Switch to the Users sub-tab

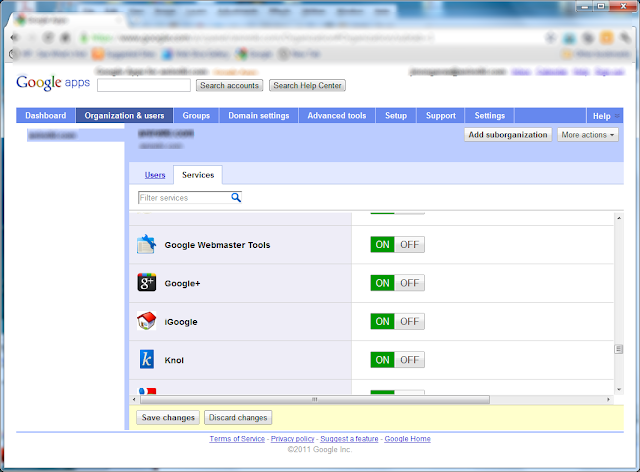tap(155, 175)
